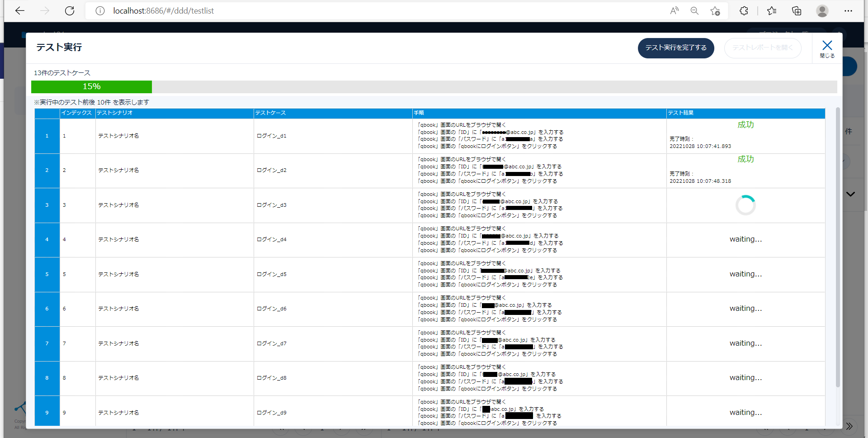Open the Collections icon
Image resolution: width=868 pixels, height=438 pixels.
click(x=797, y=11)
